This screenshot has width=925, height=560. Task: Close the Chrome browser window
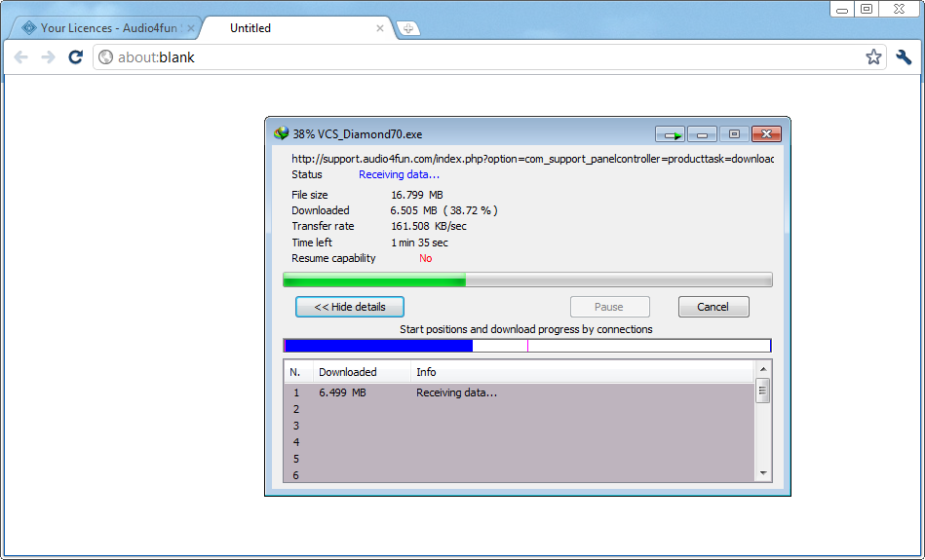tap(899, 9)
